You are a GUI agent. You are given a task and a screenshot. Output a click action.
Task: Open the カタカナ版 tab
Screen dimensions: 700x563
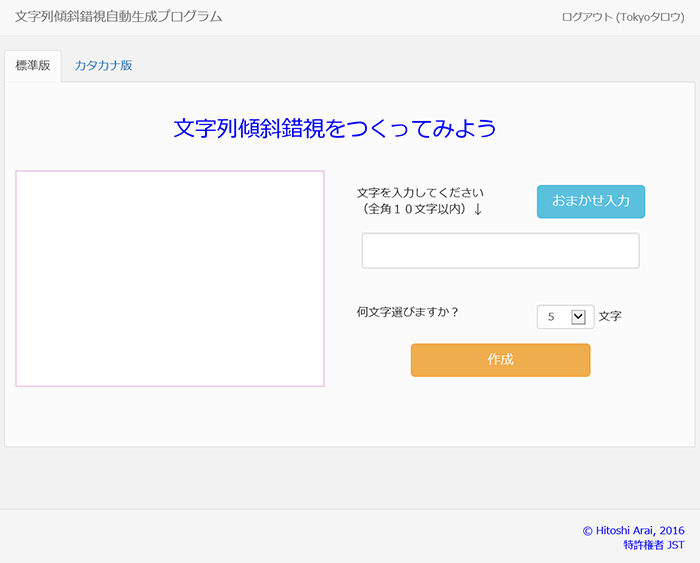pos(103,66)
